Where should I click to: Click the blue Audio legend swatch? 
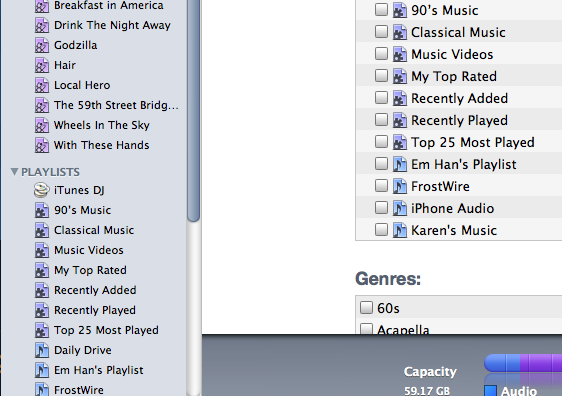[490, 391]
